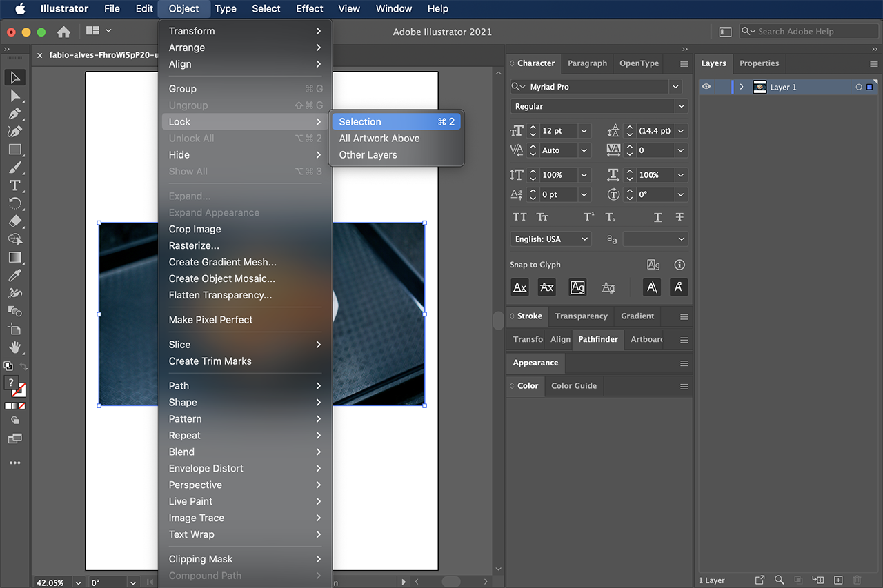Image resolution: width=883 pixels, height=588 pixels.
Task: Select the Rotate tool
Action: 14,203
